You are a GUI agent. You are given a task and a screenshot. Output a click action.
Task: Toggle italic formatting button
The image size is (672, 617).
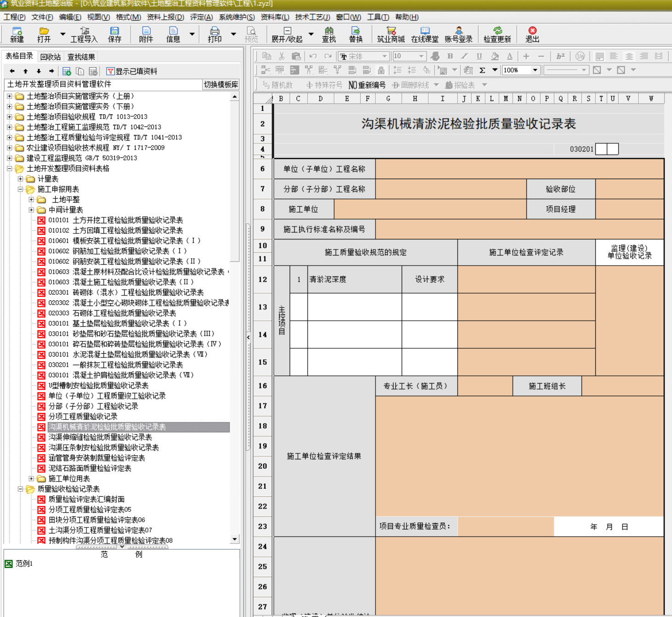coord(465,56)
